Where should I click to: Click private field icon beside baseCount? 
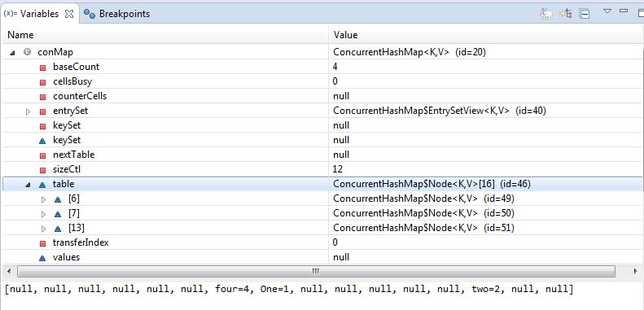pyautogui.click(x=42, y=68)
